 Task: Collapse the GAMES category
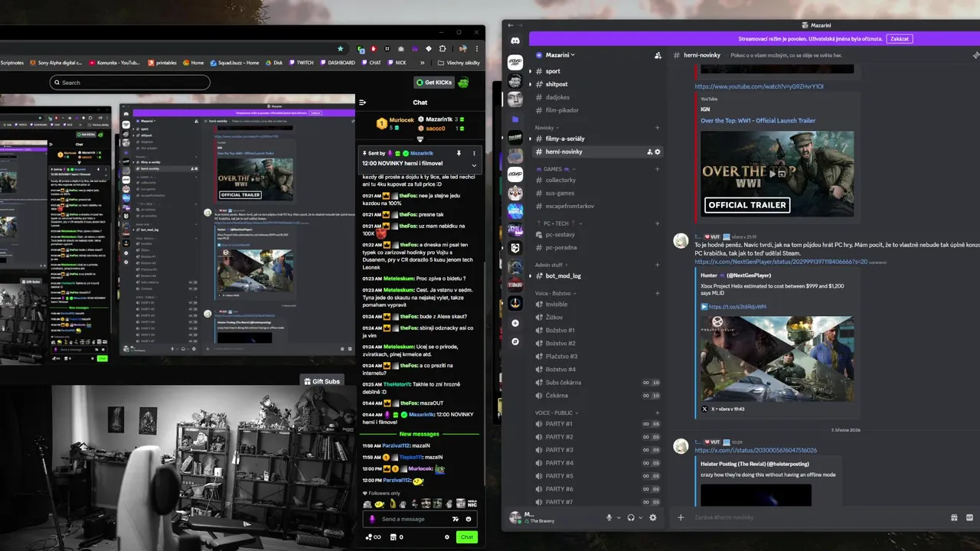pos(555,169)
